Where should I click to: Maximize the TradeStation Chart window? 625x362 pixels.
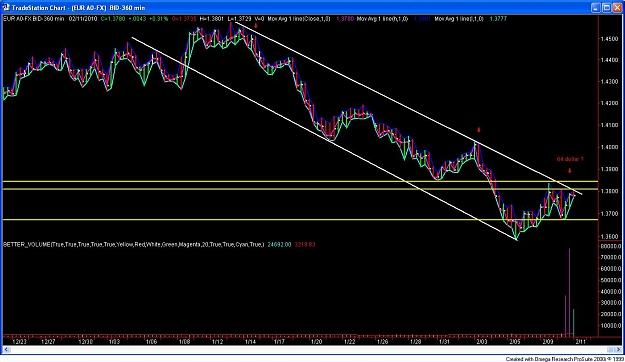pyautogui.click(x=606, y=8)
